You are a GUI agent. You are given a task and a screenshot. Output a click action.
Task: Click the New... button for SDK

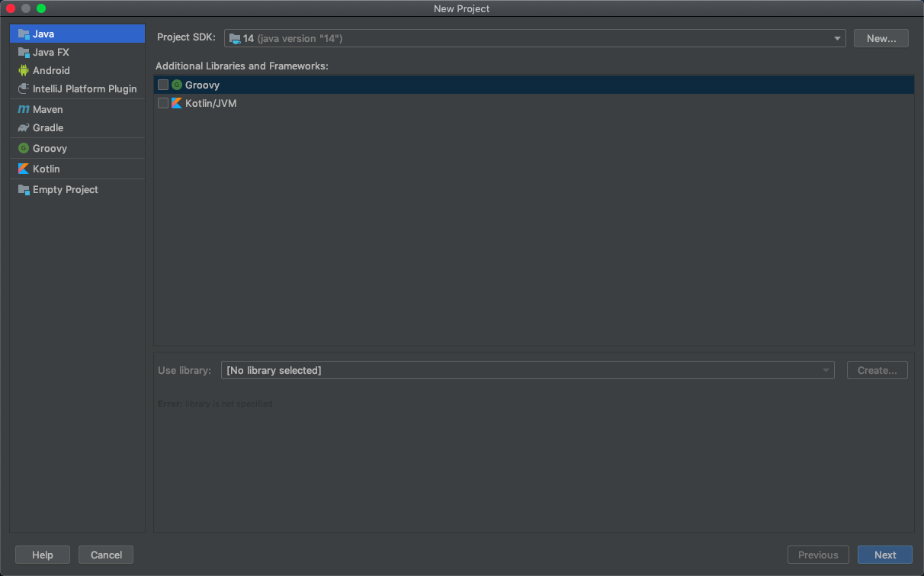(x=881, y=37)
